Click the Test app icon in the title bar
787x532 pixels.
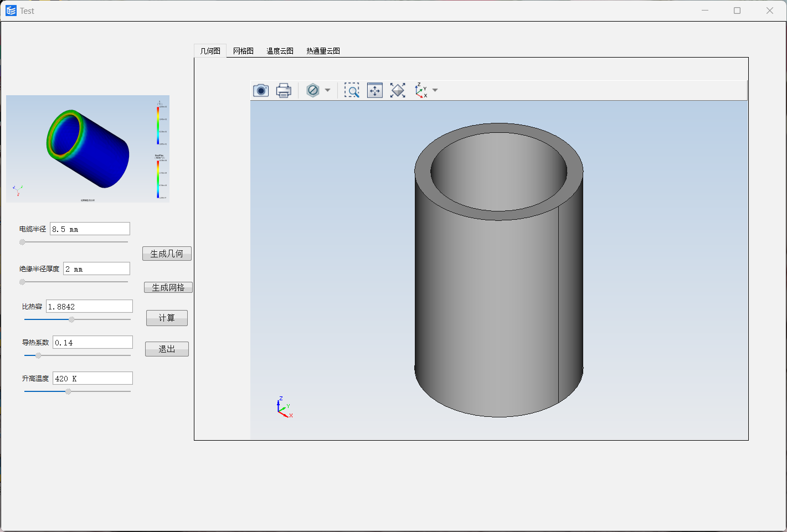(x=11, y=11)
